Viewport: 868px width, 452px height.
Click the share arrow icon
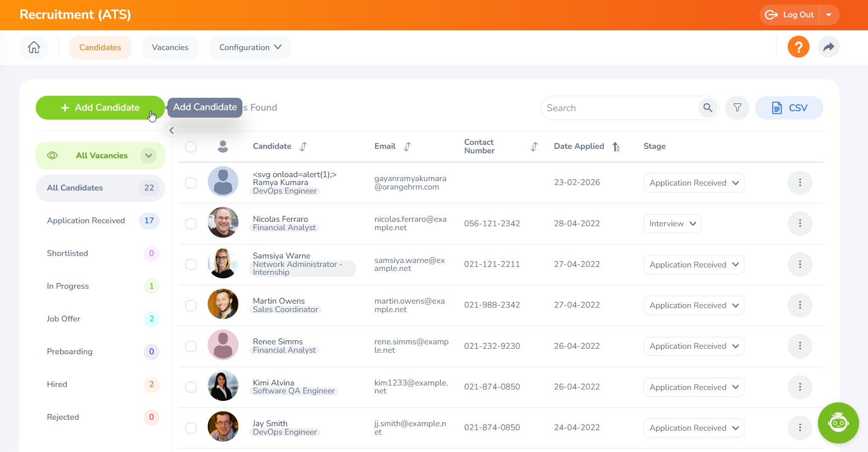[828, 47]
